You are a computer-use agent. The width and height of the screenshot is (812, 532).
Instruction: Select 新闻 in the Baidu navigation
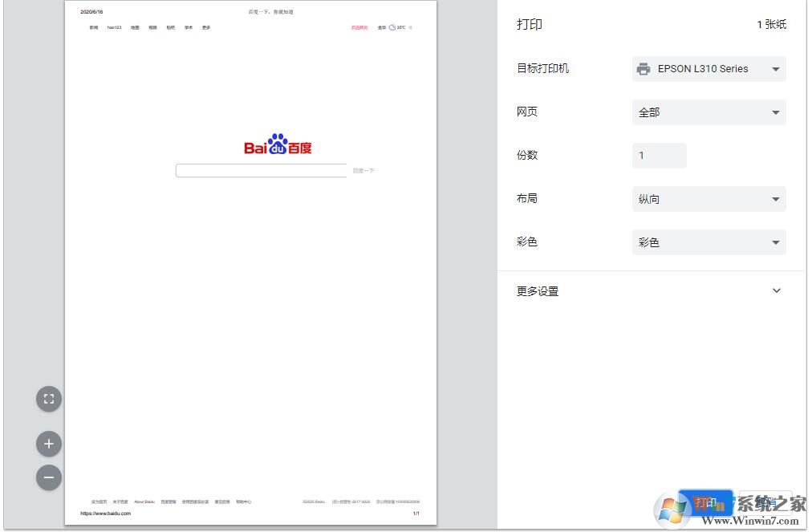tap(94, 26)
